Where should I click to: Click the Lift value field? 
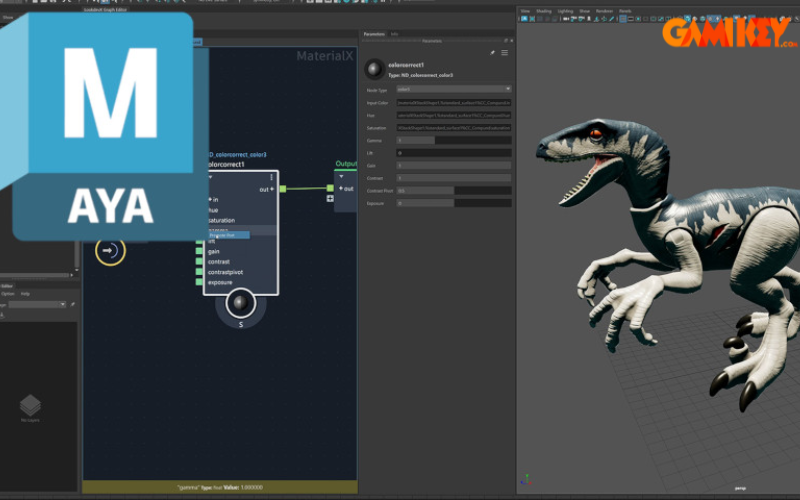pyautogui.click(x=454, y=153)
